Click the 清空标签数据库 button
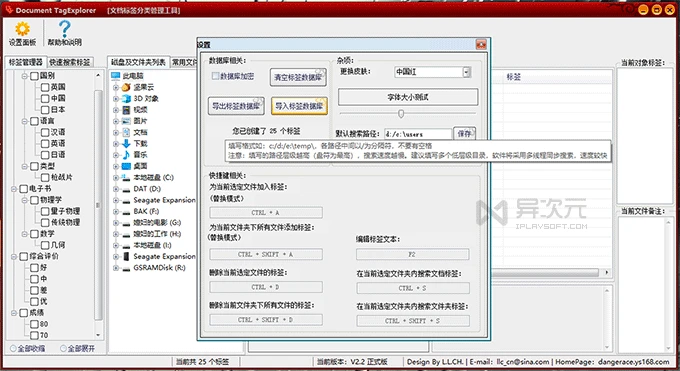The height and width of the screenshot is (371, 680). tap(298, 77)
